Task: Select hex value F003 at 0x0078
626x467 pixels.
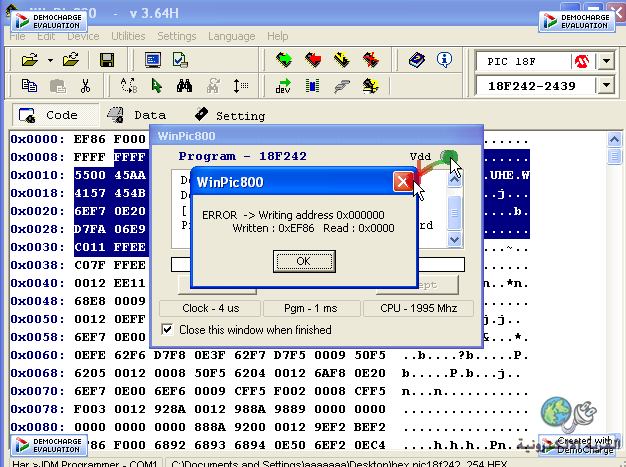Action: click(x=90, y=409)
